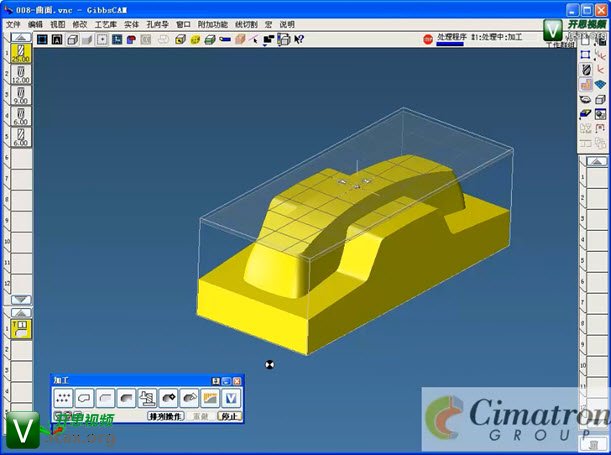Open the 编辑 menu
611x455 pixels.
pyautogui.click(x=35, y=25)
